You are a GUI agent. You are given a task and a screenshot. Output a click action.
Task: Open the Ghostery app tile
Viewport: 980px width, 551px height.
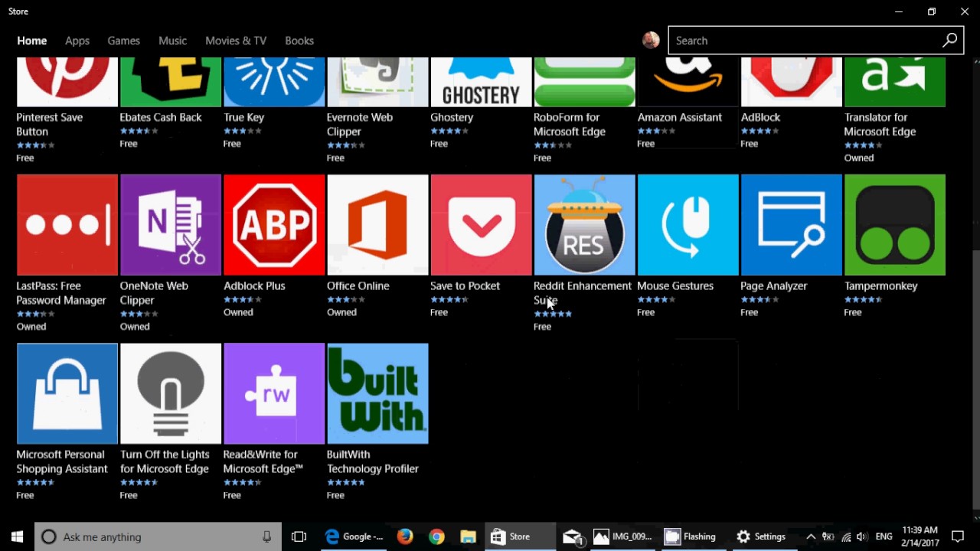pyautogui.click(x=481, y=82)
